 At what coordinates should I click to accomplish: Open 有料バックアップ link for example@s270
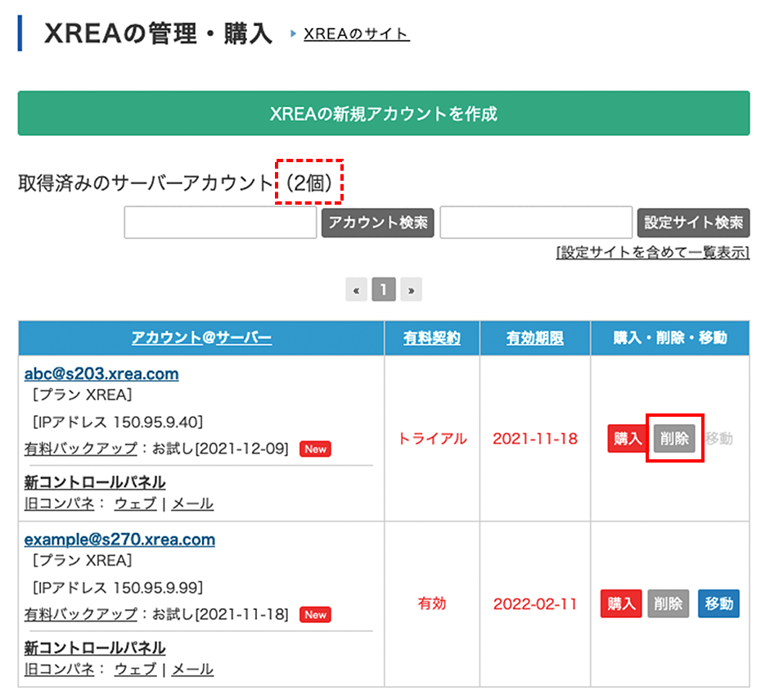[79, 614]
